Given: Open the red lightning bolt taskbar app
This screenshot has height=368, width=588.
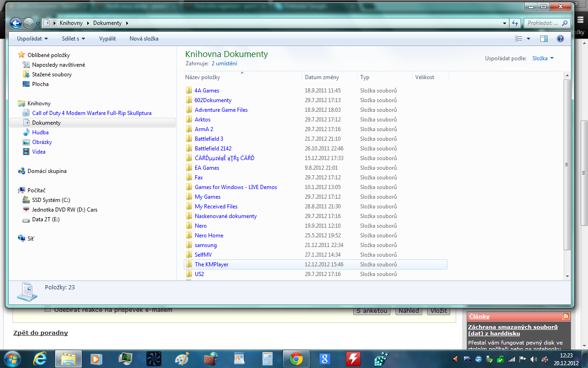Looking at the screenshot, I should click(353, 358).
